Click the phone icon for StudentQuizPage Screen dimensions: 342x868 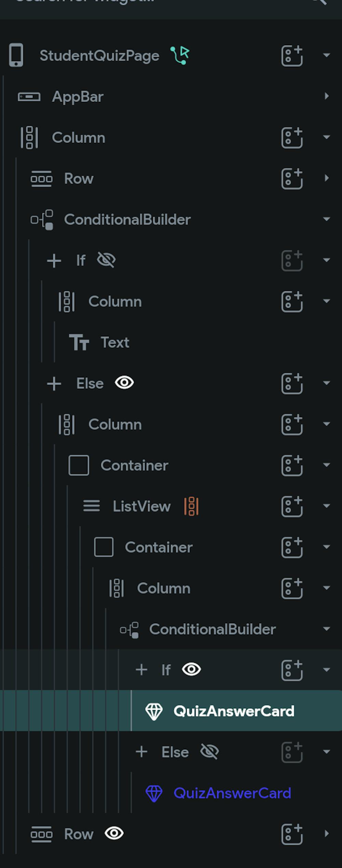tap(16, 55)
